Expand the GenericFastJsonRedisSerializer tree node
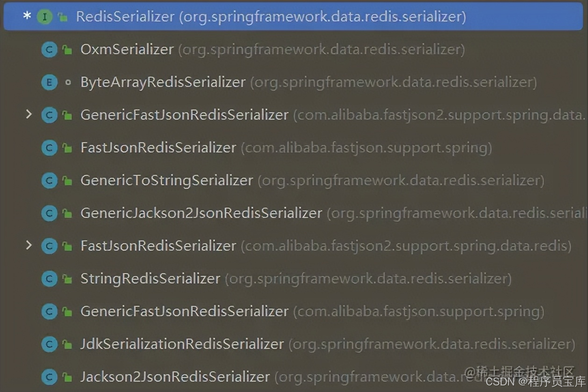Screen dimensions: 588x392 (29, 115)
